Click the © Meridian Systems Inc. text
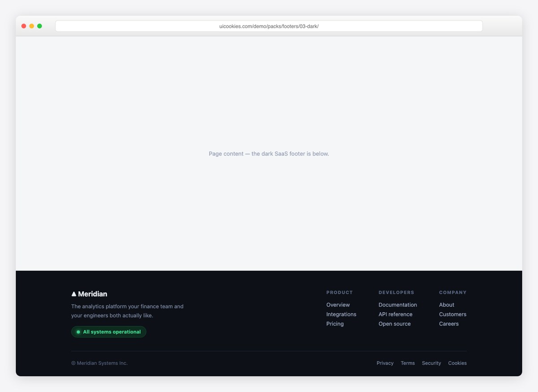This screenshot has height=392, width=538. [100, 363]
